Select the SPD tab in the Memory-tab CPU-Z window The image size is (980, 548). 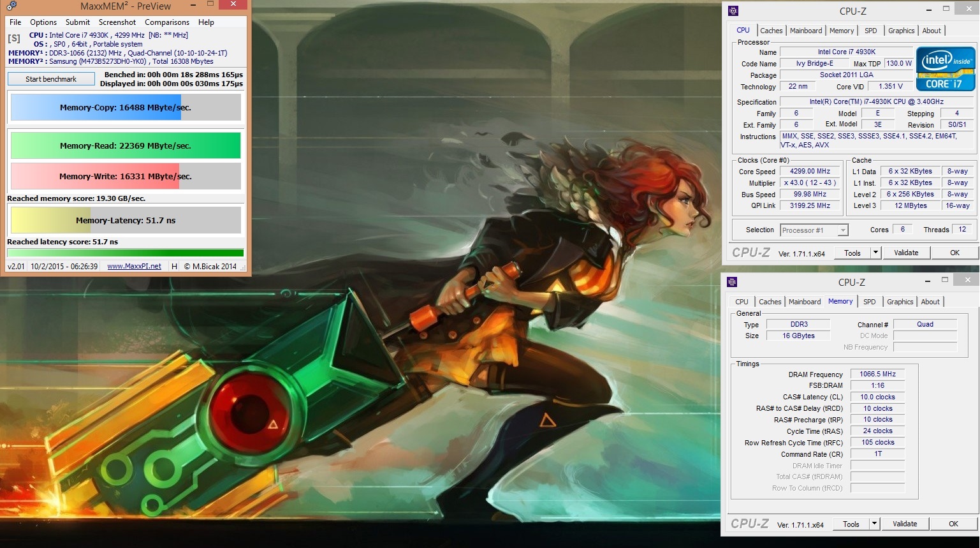click(870, 302)
